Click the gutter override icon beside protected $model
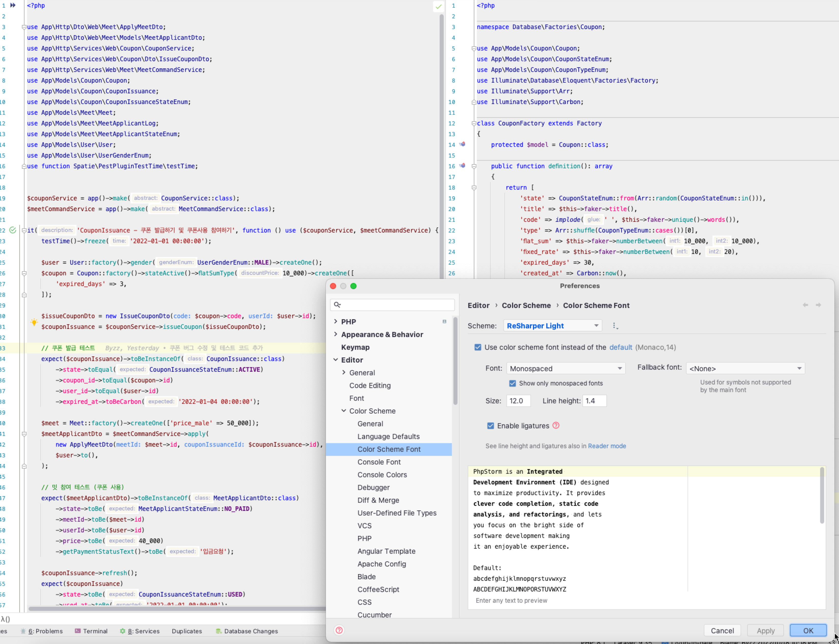This screenshot has width=839, height=644. tap(462, 145)
